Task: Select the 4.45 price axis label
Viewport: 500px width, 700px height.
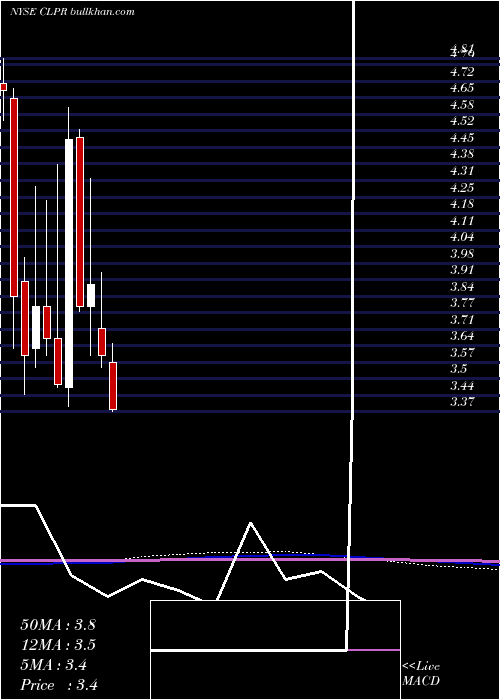Action: [x=462, y=138]
